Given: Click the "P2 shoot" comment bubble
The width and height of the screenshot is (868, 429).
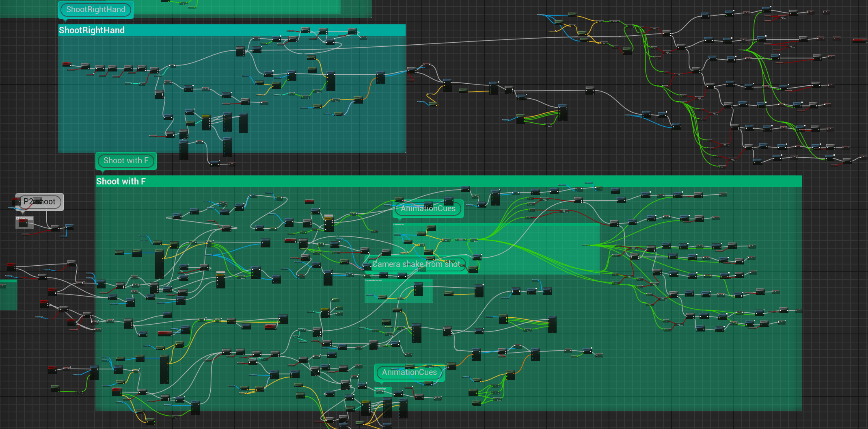Looking at the screenshot, I should click(x=39, y=202).
